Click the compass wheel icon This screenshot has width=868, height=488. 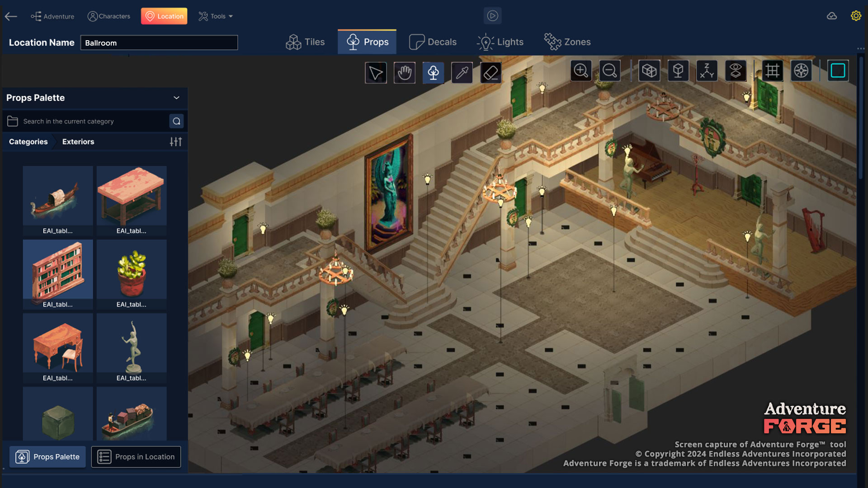tap(801, 70)
